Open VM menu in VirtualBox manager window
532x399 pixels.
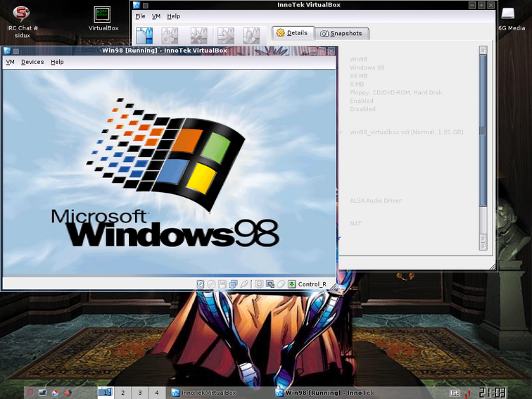pyautogui.click(x=156, y=16)
